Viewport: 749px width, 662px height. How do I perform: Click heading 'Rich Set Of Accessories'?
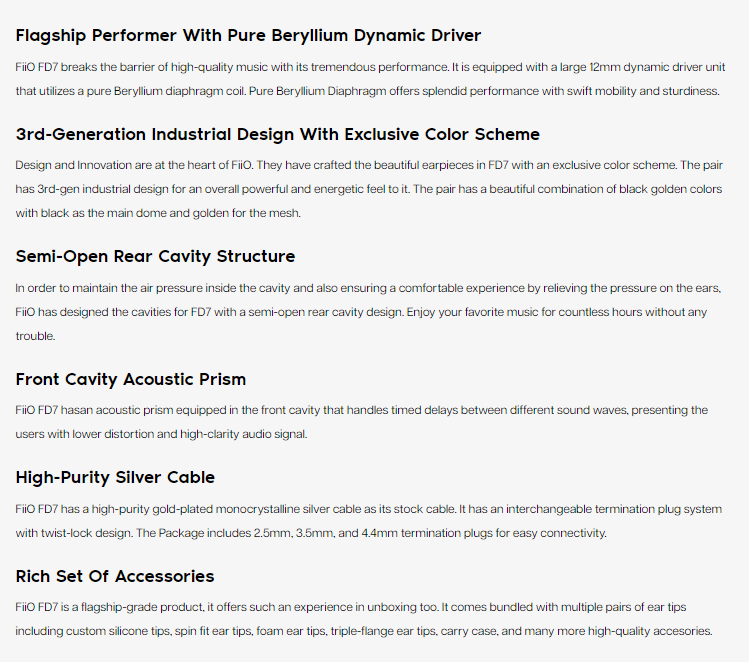[x=115, y=576]
